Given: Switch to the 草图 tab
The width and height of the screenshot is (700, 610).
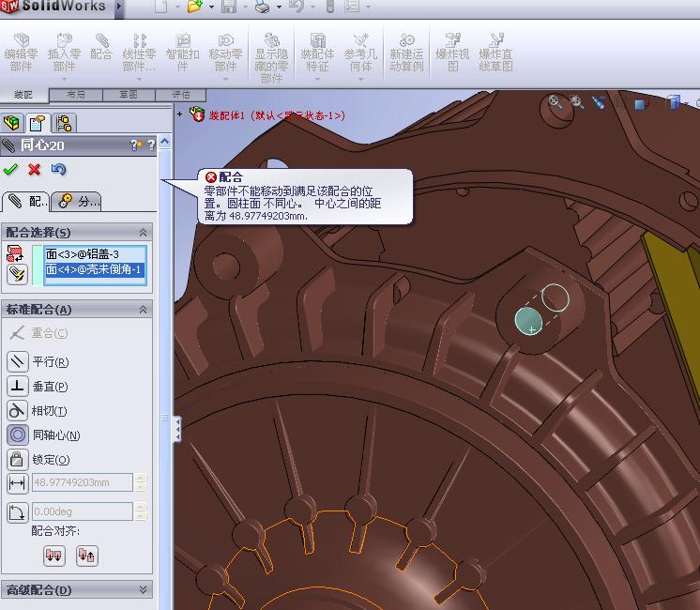Looking at the screenshot, I should click(129, 94).
